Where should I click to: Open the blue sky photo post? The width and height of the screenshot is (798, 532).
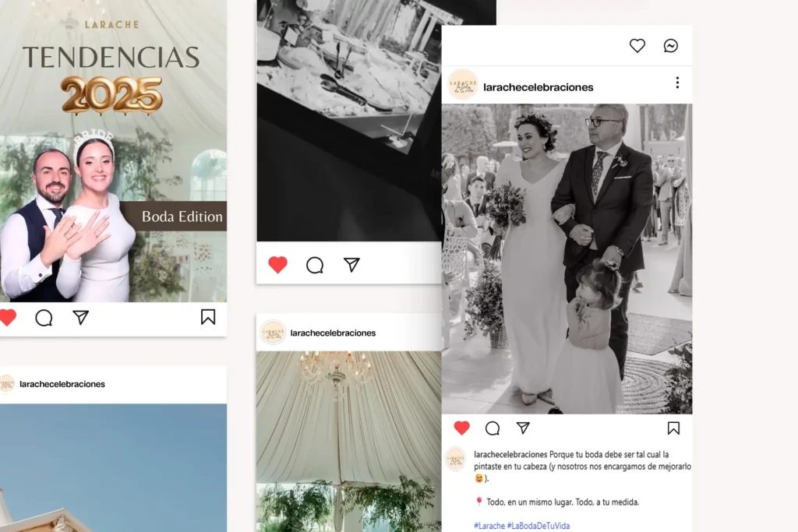tap(113, 468)
